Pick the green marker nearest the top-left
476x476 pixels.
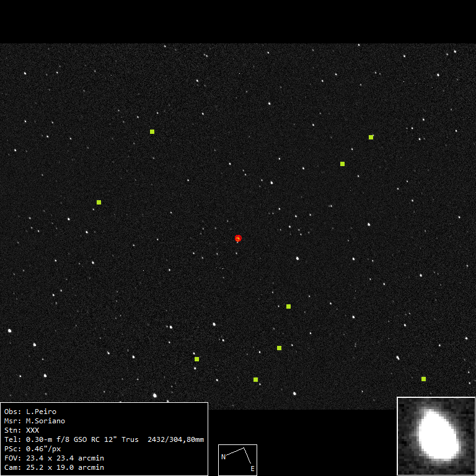[152, 131]
